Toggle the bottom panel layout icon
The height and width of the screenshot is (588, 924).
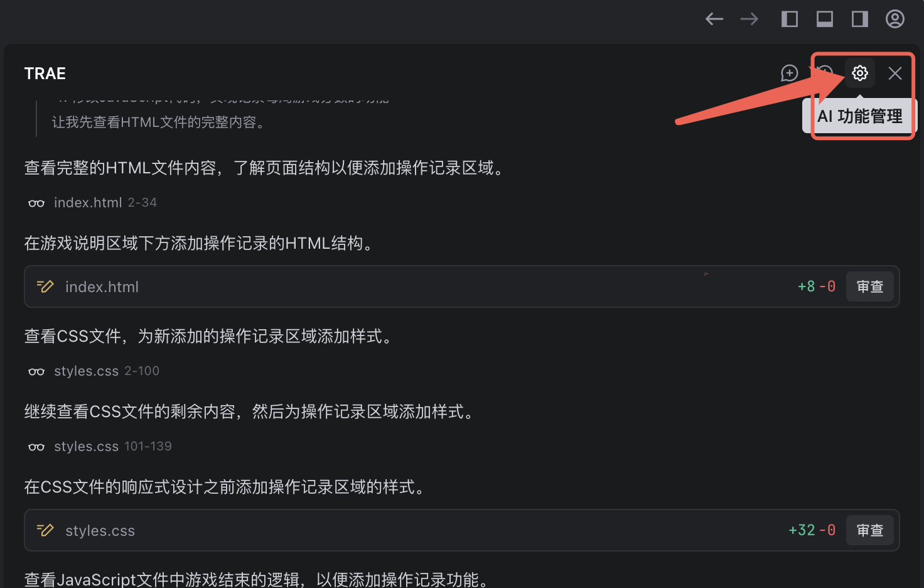[825, 19]
